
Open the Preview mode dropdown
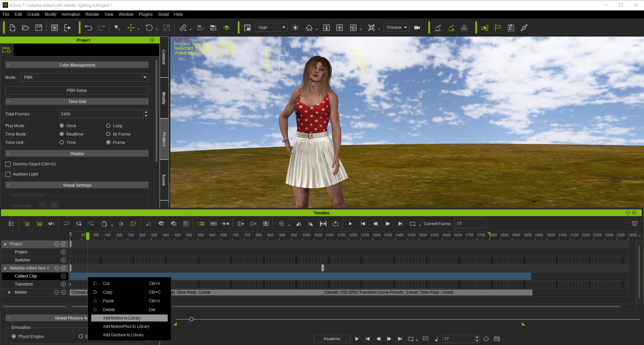coord(396,28)
